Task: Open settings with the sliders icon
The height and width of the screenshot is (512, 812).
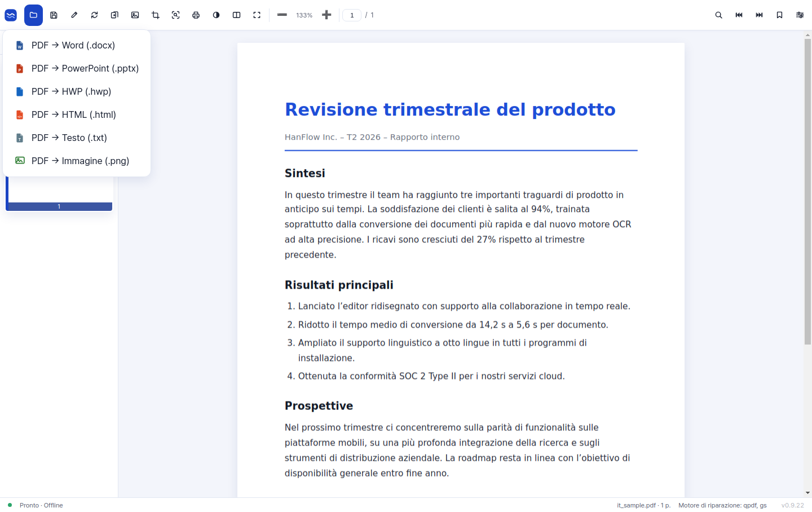Action: [x=800, y=15]
